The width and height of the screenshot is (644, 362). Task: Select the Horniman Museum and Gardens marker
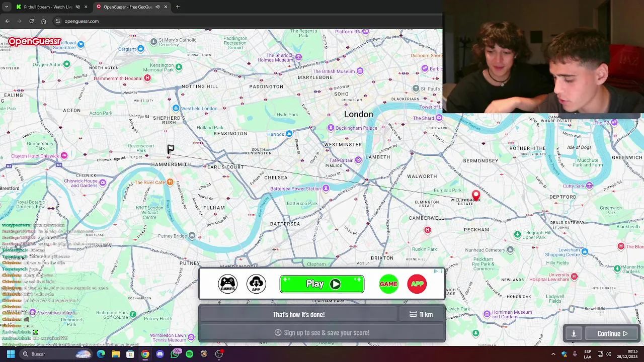pos(487,314)
